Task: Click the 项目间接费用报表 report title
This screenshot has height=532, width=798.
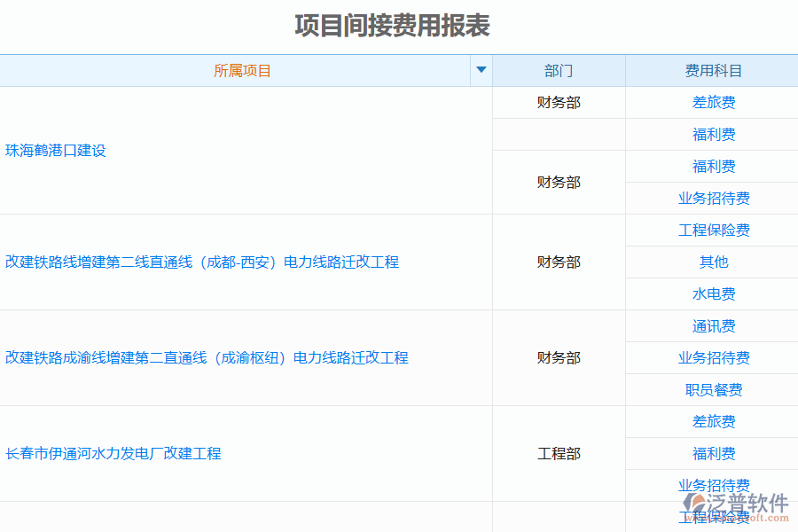Action: pyautogui.click(x=394, y=27)
